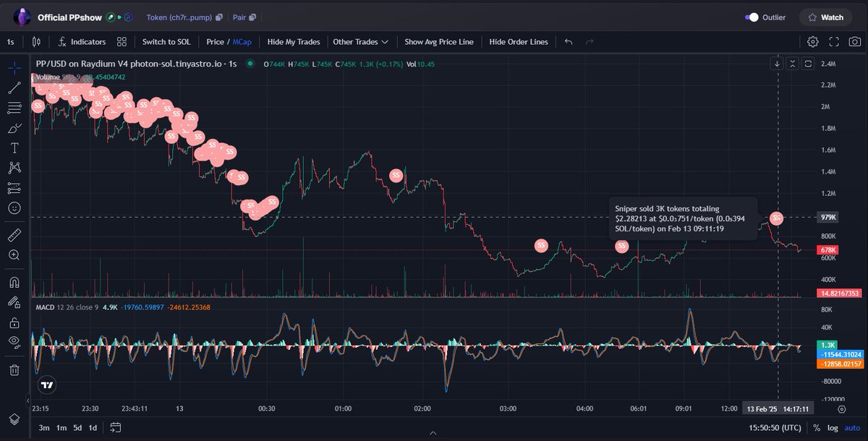
Task: Collapse the main chart pane
Action: click(793, 64)
